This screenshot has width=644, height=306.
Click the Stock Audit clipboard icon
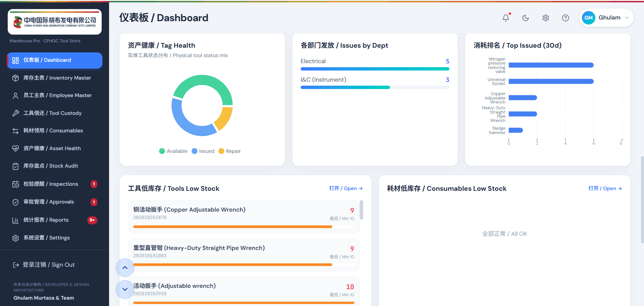[15, 166]
